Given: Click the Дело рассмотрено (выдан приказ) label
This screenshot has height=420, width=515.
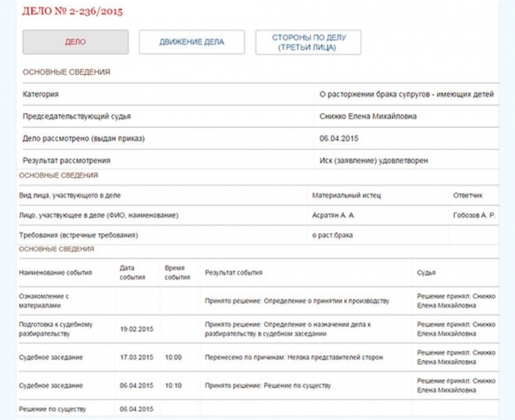Looking at the screenshot, I should pyautogui.click(x=83, y=138).
